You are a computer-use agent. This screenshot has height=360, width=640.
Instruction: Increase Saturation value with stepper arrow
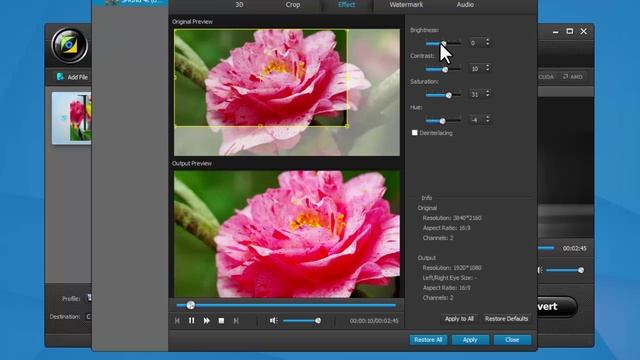[487, 92]
